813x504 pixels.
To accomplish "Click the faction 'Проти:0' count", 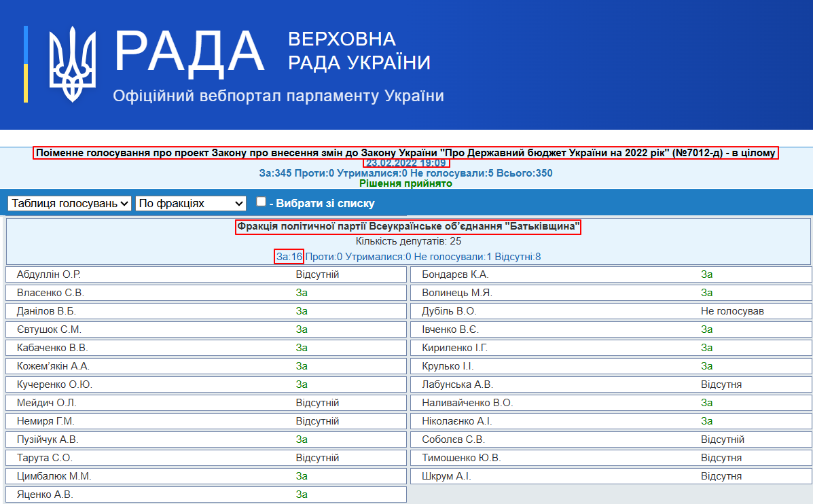I will point(324,257).
